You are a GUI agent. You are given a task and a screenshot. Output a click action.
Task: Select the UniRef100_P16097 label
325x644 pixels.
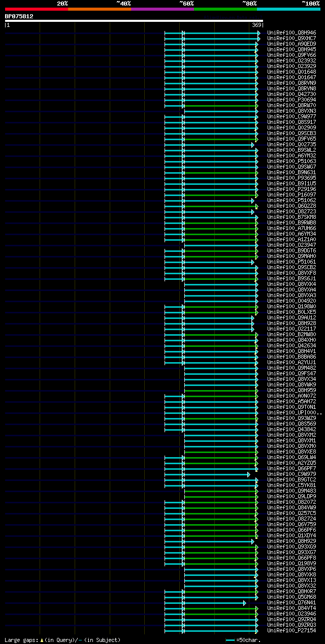(292, 195)
